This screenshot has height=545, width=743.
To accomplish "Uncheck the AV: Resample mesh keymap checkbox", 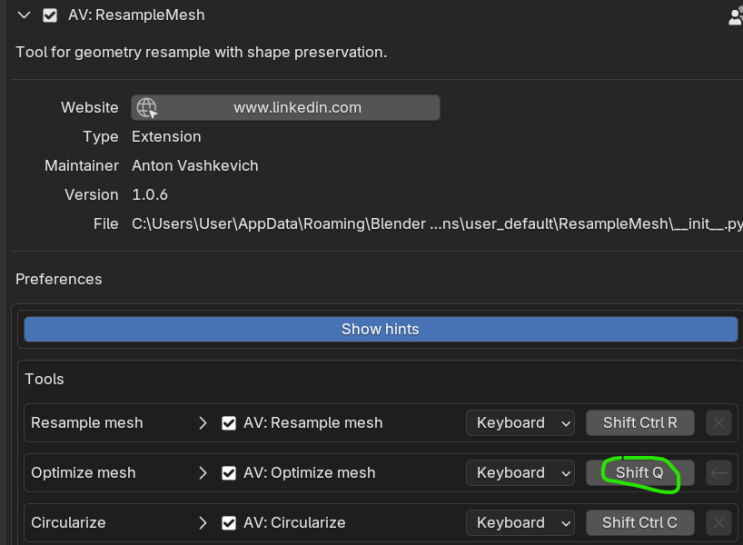I will [x=229, y=423].
